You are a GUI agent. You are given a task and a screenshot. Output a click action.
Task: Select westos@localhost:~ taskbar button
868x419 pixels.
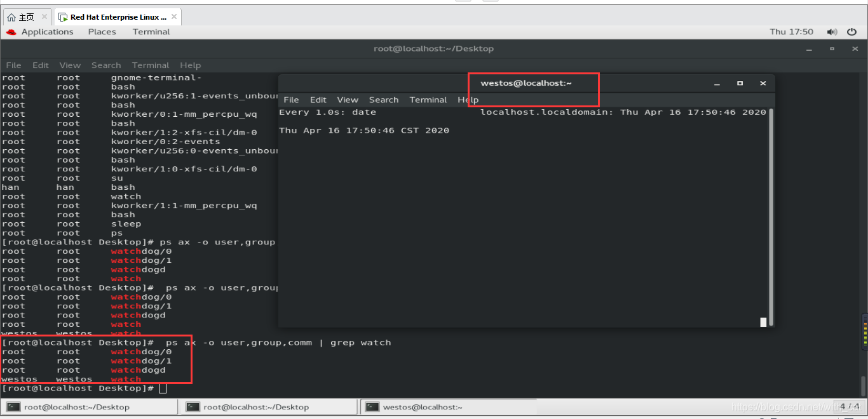(449, 407)
